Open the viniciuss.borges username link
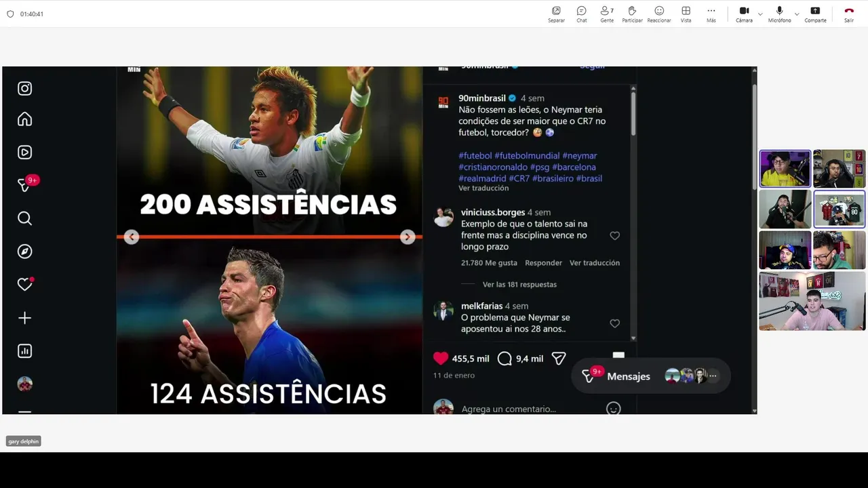The image size is (868, 488). click(493, 212)
